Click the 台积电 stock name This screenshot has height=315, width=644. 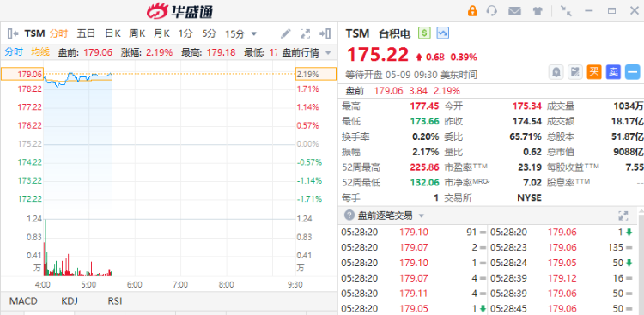click(x=395, y=33)
